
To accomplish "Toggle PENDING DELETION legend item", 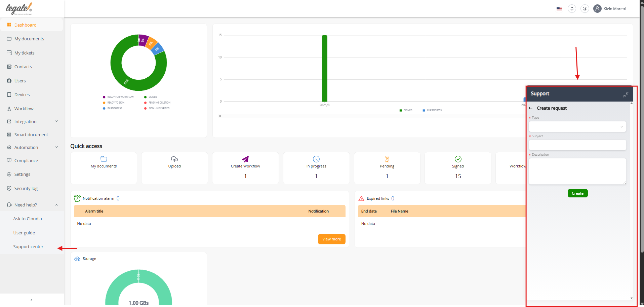I will tap(157, 103).
